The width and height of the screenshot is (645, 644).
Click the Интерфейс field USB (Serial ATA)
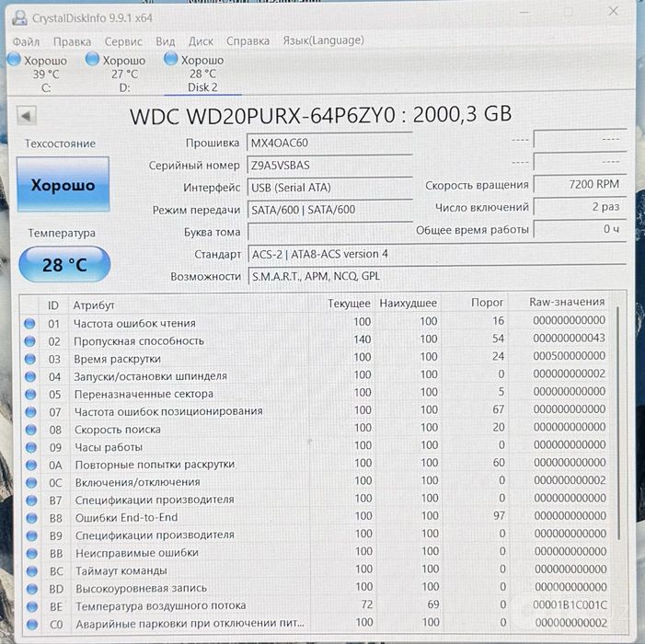click(x=329, y=187)
